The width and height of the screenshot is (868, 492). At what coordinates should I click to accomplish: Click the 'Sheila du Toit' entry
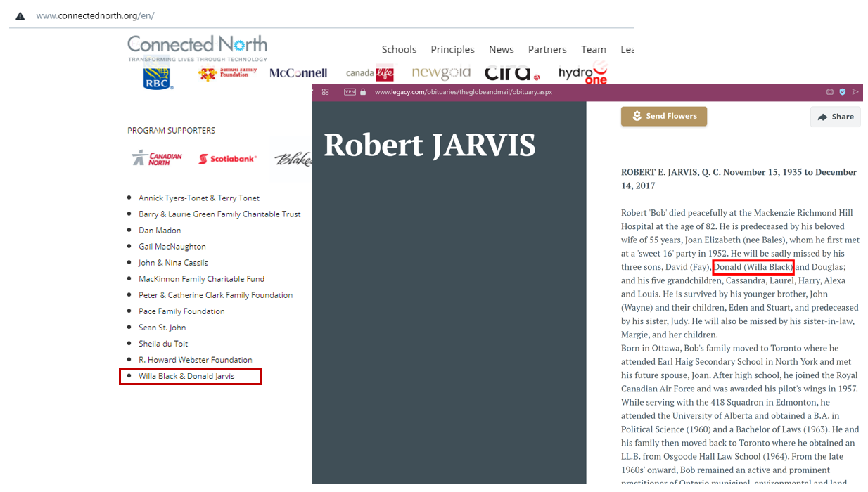163,344
